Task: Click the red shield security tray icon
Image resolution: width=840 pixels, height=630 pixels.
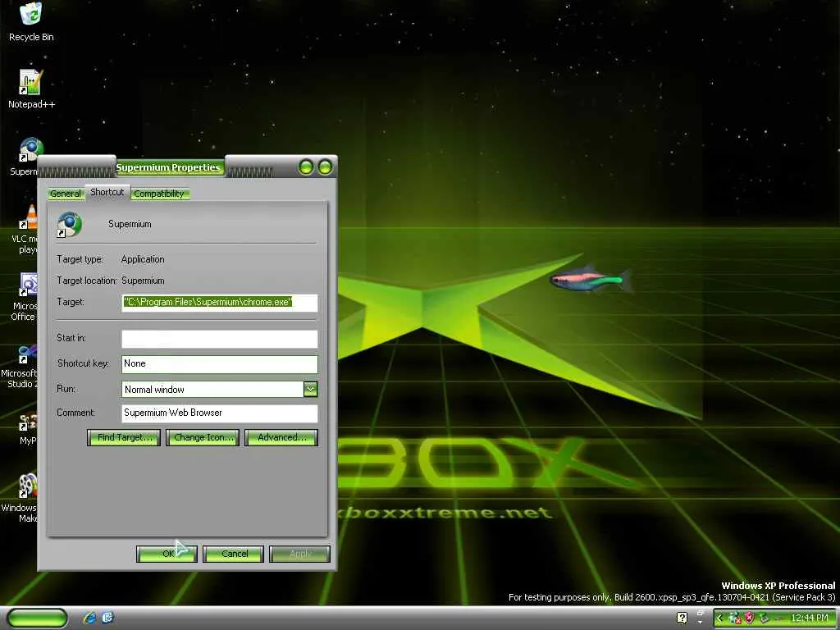Action: 749,619
